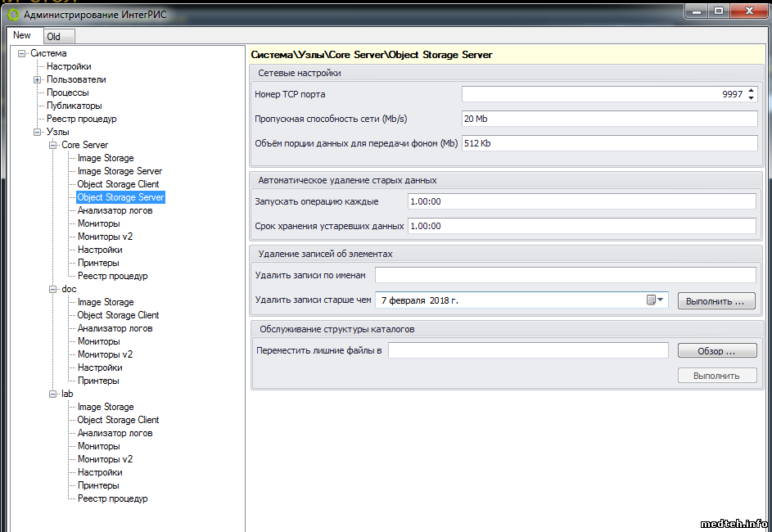Image resolution: width=772 pixels, height=532 pixels.
Task: Expand the Пользователи tree node
Action: click(x=38, y=80)
